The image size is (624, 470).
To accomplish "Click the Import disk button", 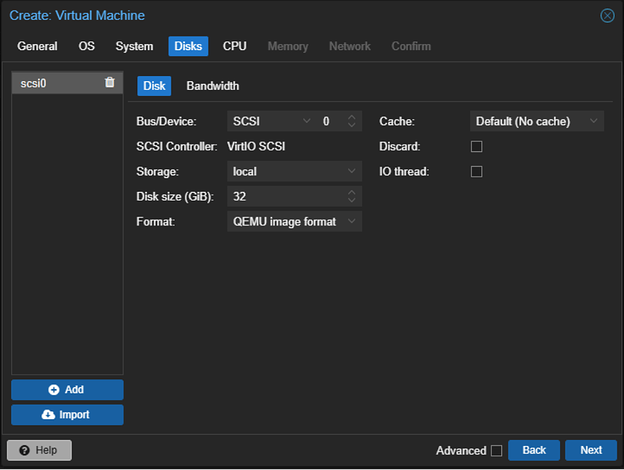I will (67, 415).
